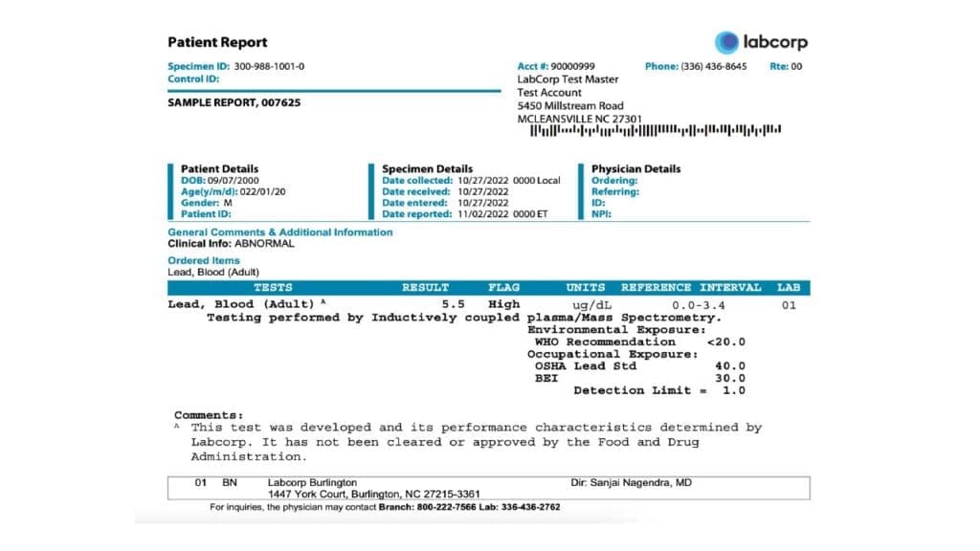Screen dimensions: 980x551
Task: Select the Specimen Details section heading
Action: tap(427, 169)
